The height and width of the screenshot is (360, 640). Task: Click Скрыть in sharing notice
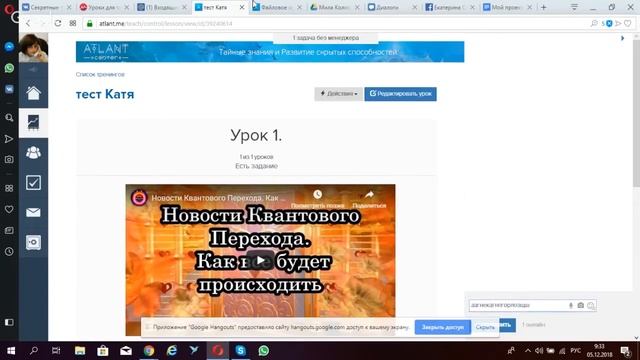485,327
